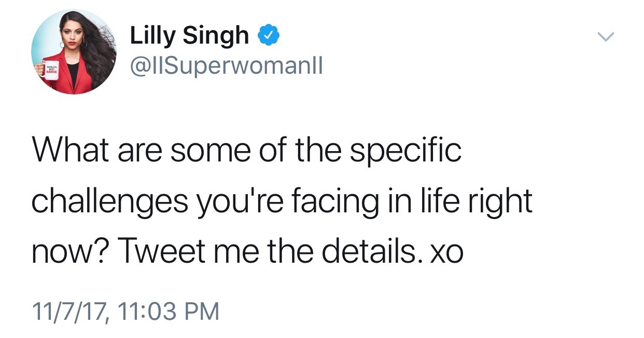Click the tweet timestamp 11/7/17, 11:03 PM

tap(125, 311)
